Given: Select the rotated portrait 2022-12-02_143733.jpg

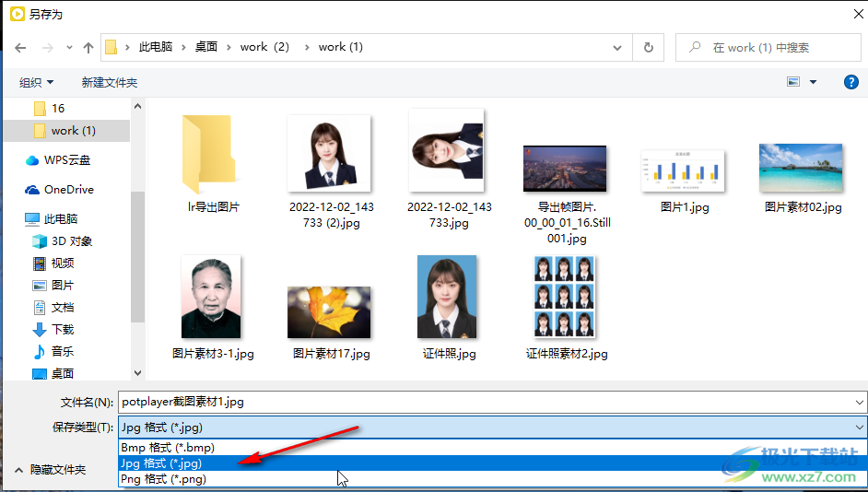Looking at the screenshot, I should [x=449, y=169].
